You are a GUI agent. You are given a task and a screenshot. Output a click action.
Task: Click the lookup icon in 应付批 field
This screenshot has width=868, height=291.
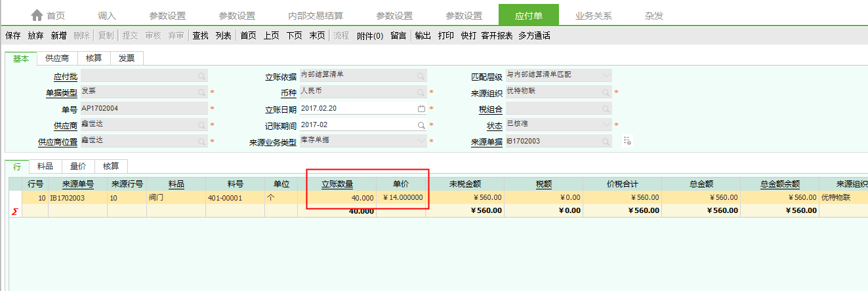201,77
